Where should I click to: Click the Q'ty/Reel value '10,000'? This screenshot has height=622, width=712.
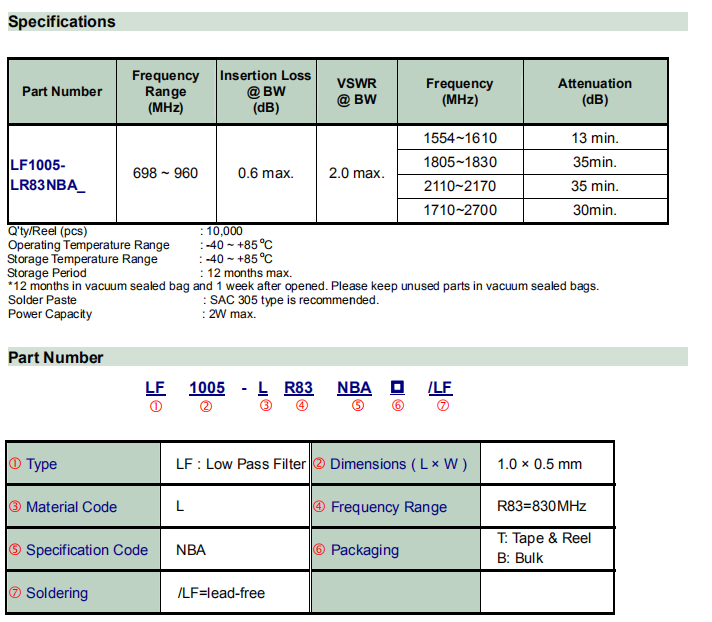(224, 231)
